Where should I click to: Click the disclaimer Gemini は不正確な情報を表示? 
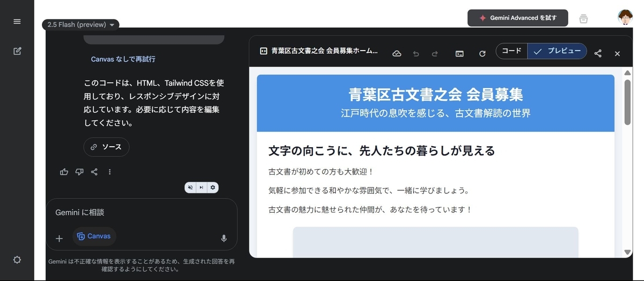tap(141, 265)
